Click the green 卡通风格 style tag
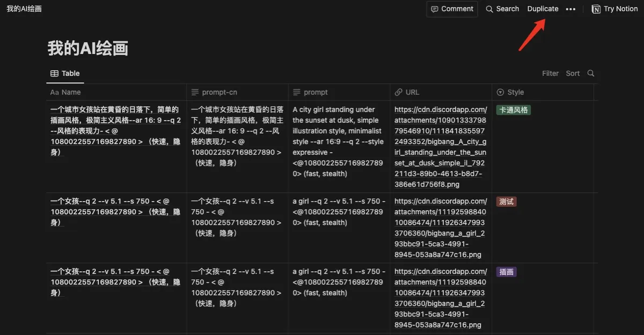 tap(513, 110)
